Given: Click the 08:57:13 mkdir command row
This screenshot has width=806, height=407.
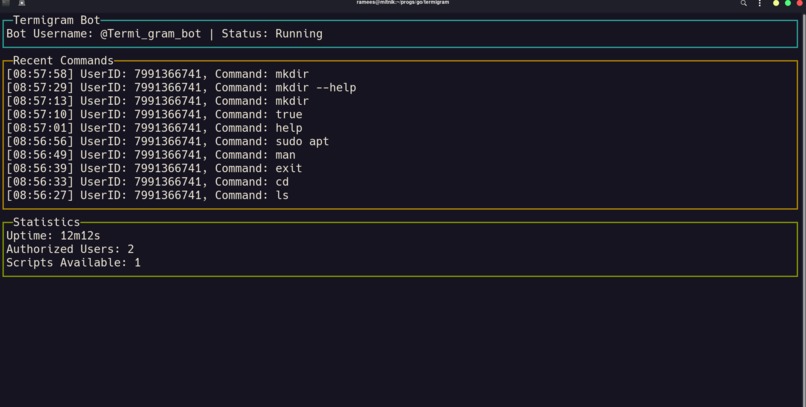Looking at the screenshot, I should [157, 101].
